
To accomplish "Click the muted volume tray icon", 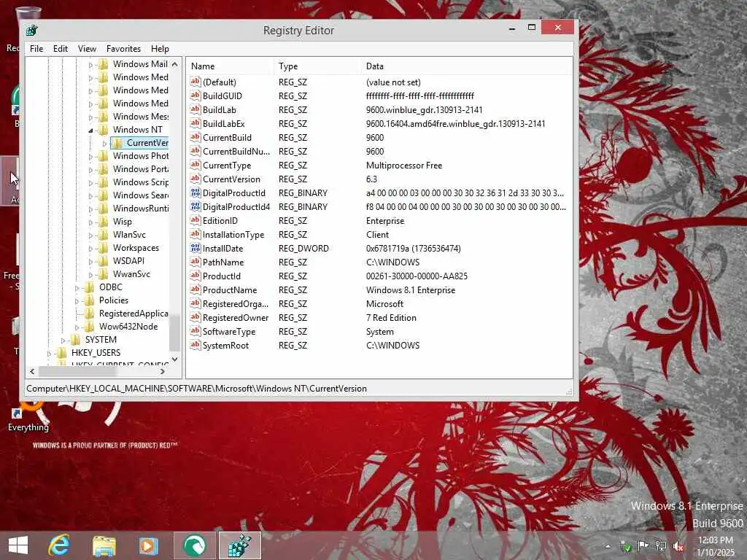I will (678, 546).
